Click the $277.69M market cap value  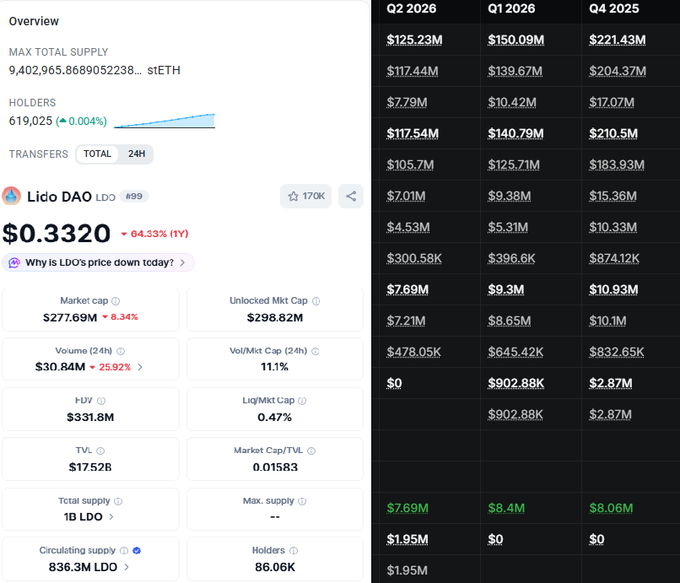(x=70, y=318)
